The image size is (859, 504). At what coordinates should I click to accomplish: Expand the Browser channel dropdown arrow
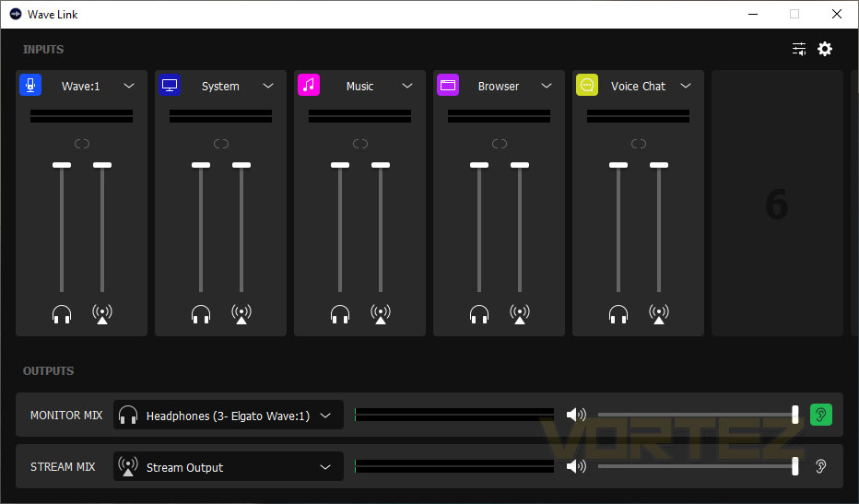coord(547,86)
